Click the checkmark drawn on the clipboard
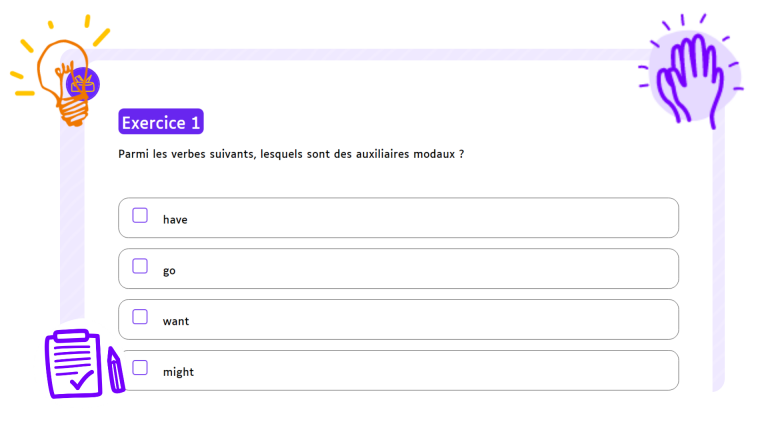The width and height of the screenshot is (768, 432). (81, 379)
